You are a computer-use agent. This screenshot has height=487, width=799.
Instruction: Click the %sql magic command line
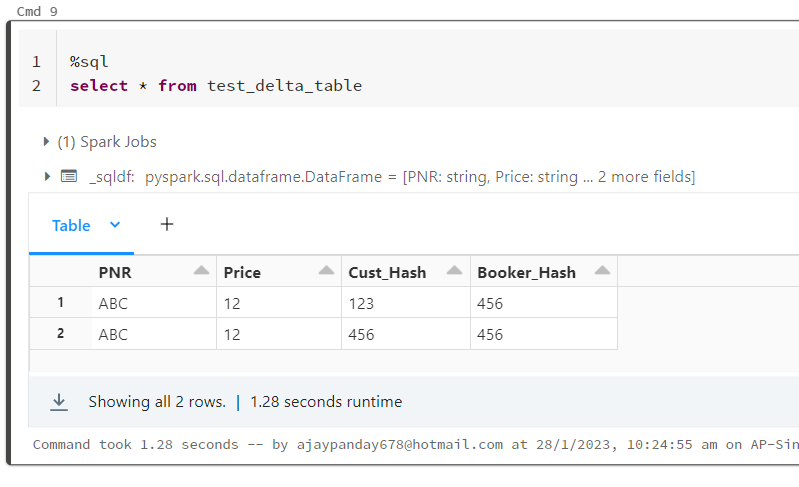(89, 62)
